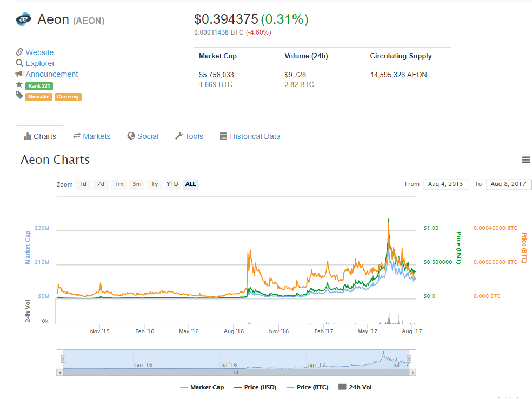Click the $9,728 volume value
532x398 pixels.
(x=295, y=75)
